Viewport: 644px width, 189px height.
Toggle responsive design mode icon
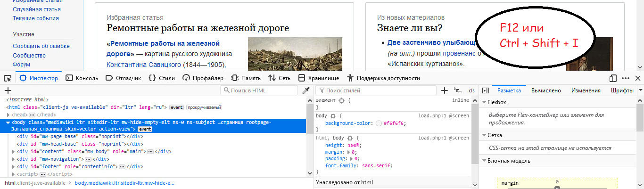(x=613, y=78)
